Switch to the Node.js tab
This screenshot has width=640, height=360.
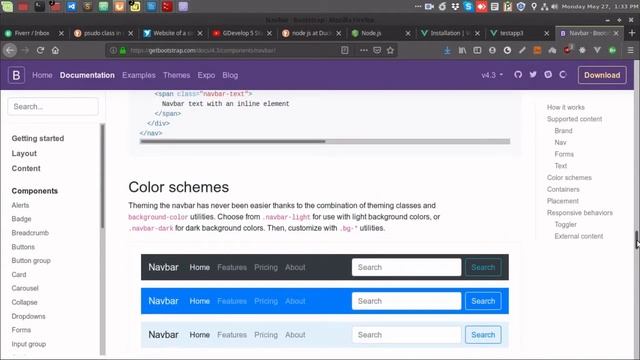click(381, 33)
